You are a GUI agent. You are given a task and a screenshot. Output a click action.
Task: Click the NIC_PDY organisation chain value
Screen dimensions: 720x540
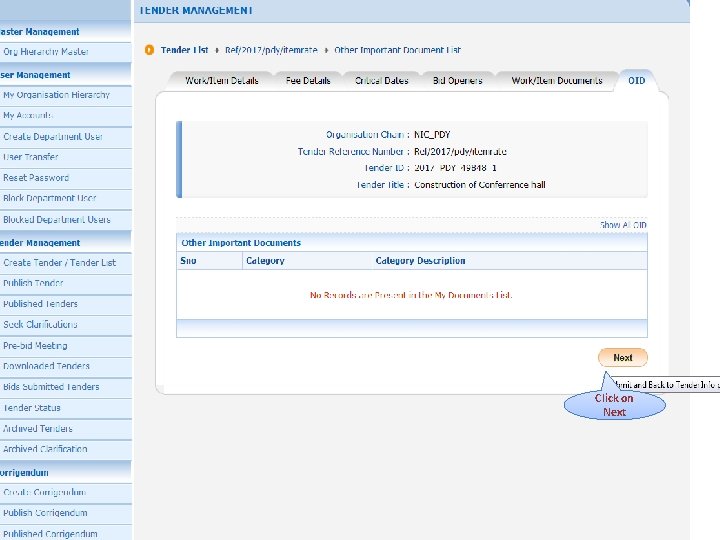pyautogui.click(x=432, y=135)
